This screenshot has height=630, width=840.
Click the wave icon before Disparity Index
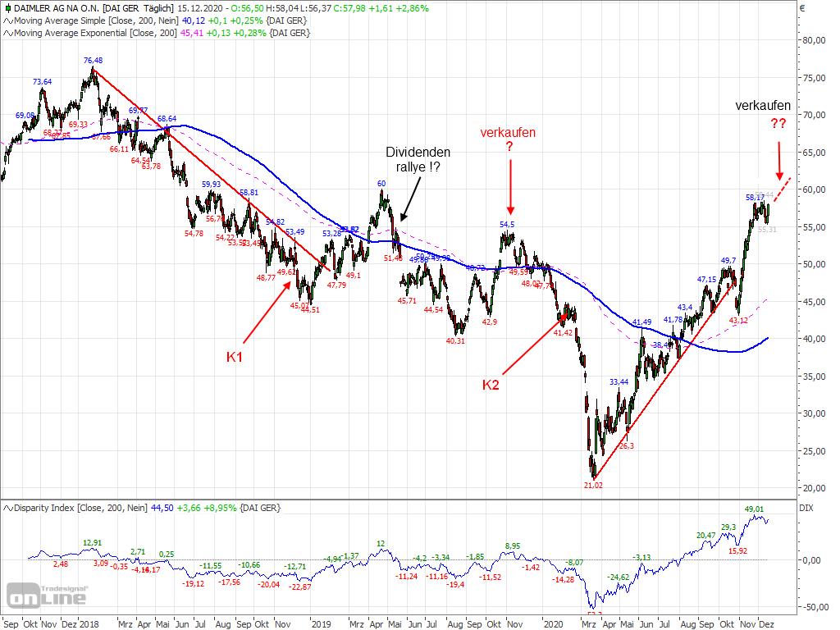tap(8, 508)
